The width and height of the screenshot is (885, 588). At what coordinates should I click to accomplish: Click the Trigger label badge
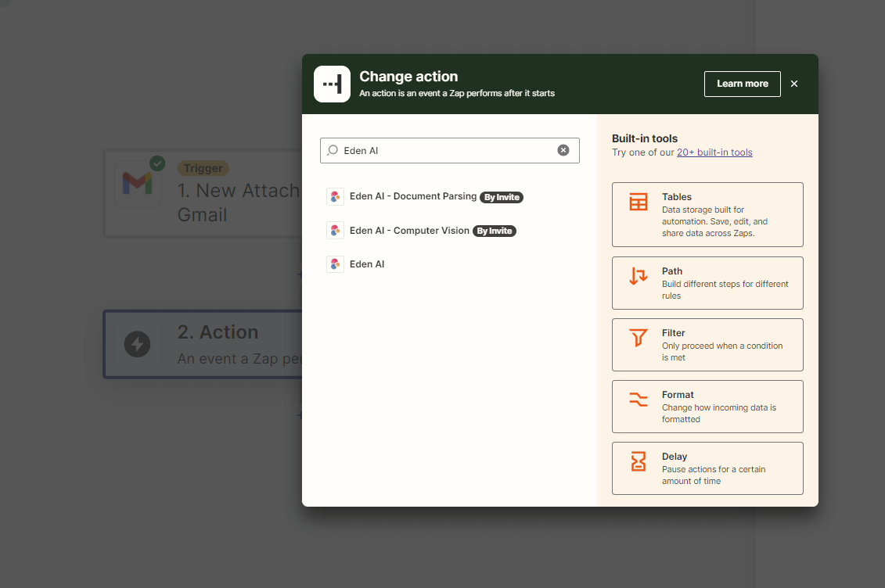point(203,168)
